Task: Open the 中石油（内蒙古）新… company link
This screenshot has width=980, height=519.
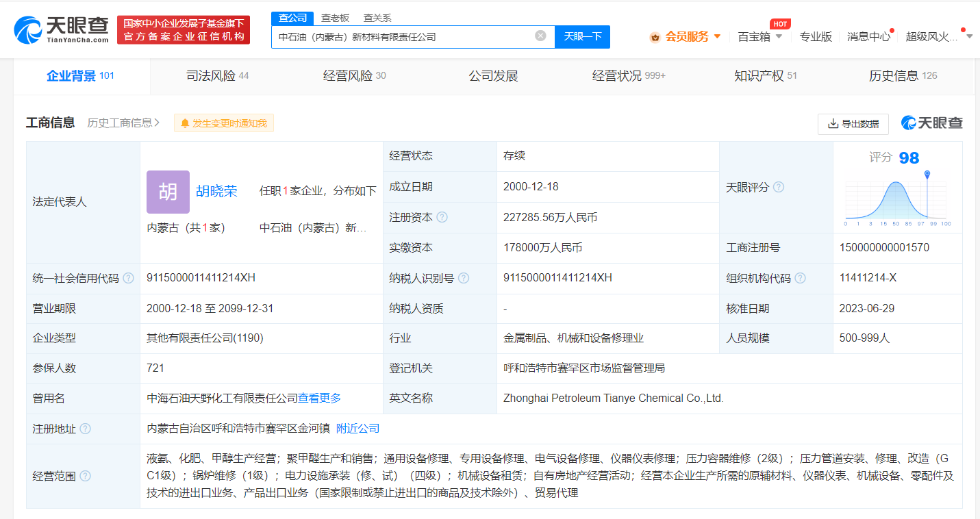Action: point(313,228)
